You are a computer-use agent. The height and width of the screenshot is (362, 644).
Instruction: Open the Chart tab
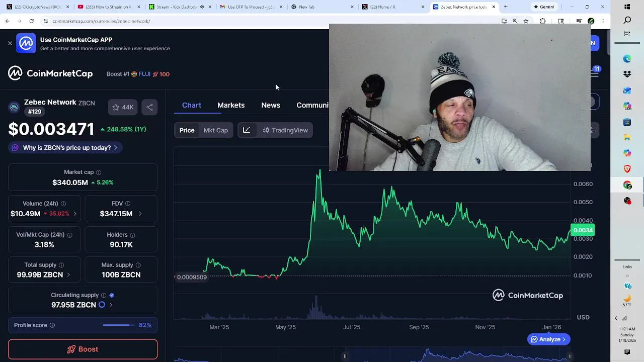(192, 105)
